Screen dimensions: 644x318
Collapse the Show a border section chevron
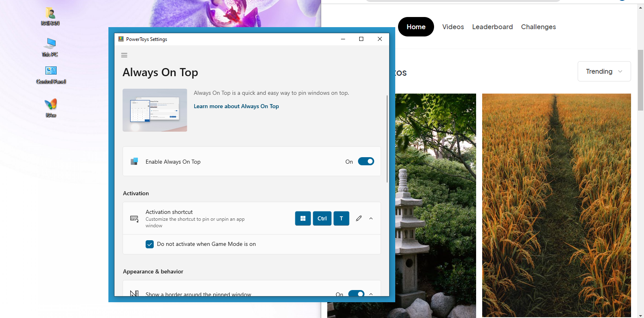(371, 294)
